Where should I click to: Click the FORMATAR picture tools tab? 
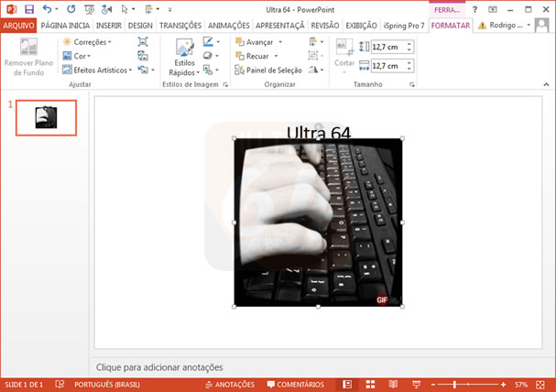pyautogui.click(x=451, y=26)
